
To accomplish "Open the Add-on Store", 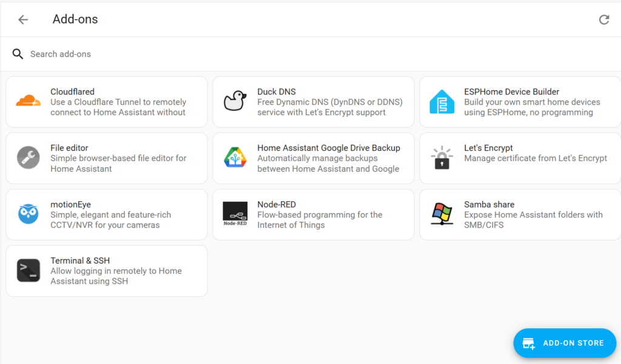I will (x=565, y=343).
